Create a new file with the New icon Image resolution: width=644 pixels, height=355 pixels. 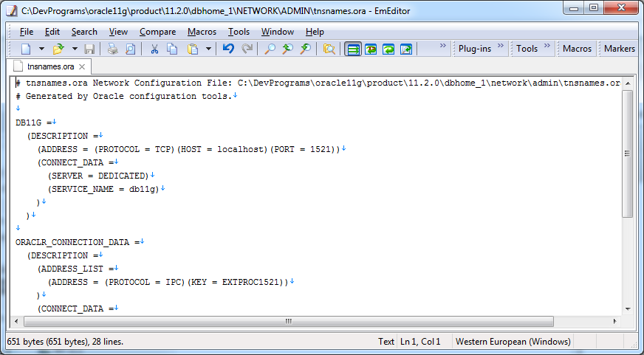[26, 49]
